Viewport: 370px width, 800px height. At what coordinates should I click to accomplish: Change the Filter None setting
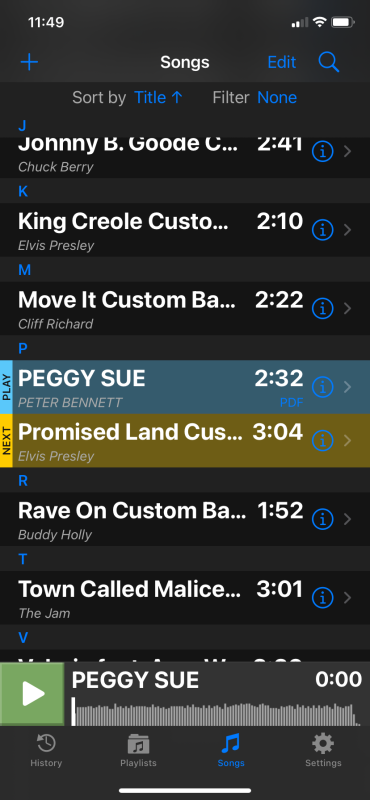coord(277,97)
